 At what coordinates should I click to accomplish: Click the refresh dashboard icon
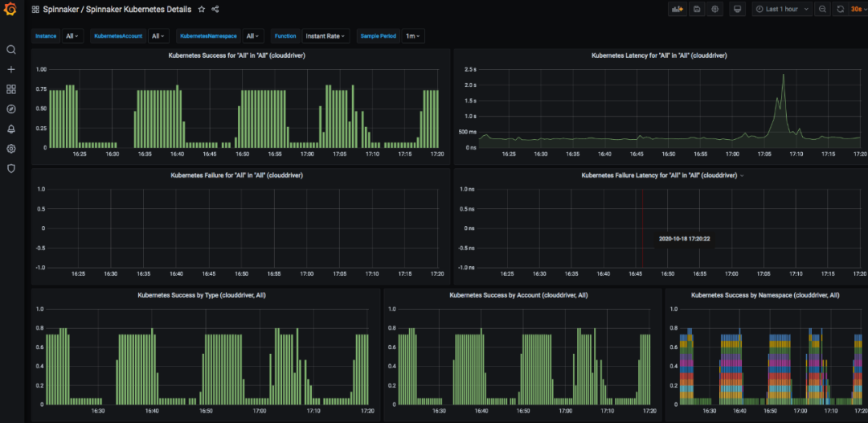[841, 10]
